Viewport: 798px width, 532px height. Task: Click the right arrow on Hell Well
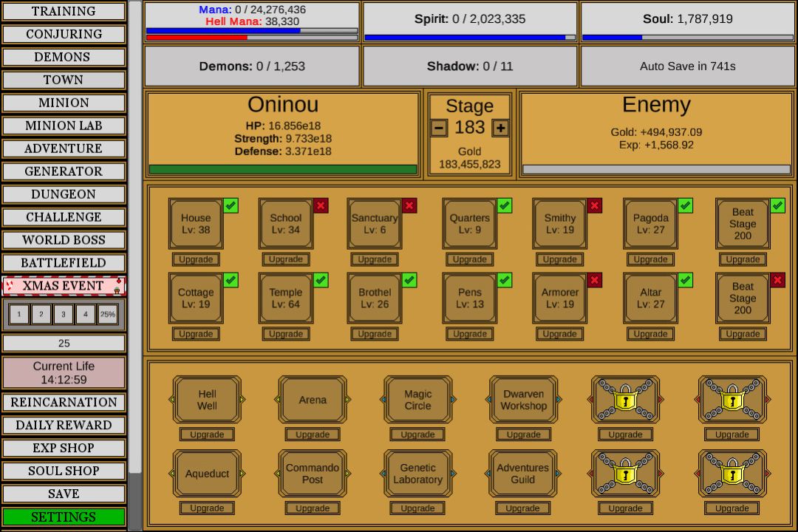point(242,400)
